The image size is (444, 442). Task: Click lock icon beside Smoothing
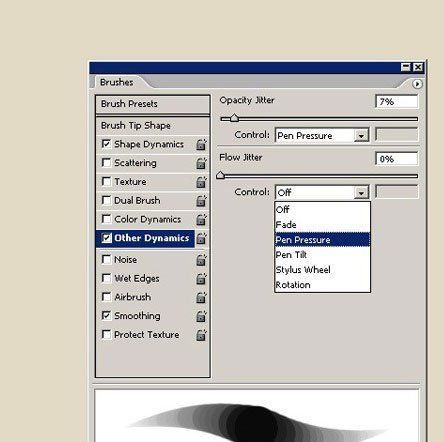(x=201, y=316)
